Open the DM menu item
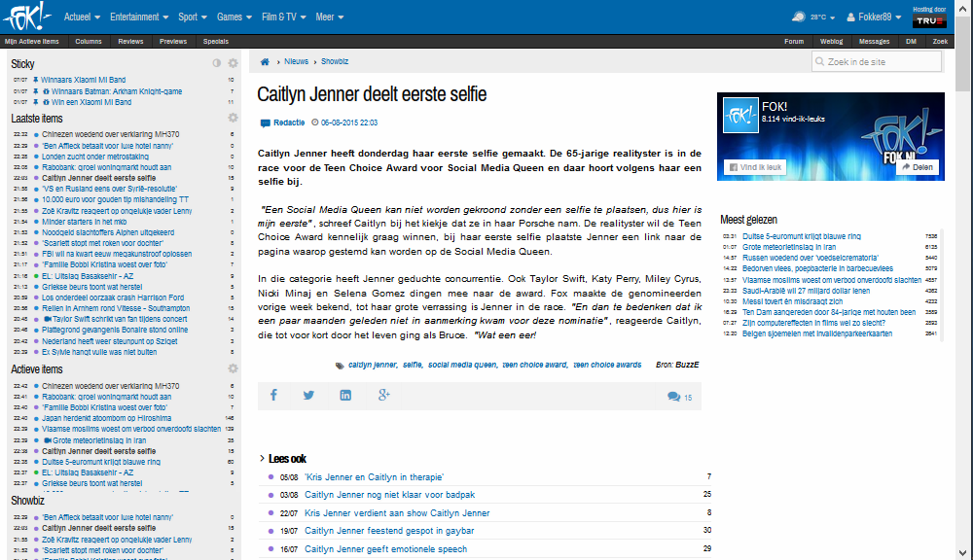This screenshot has height=560, width=973. click(x=911, y=42)
